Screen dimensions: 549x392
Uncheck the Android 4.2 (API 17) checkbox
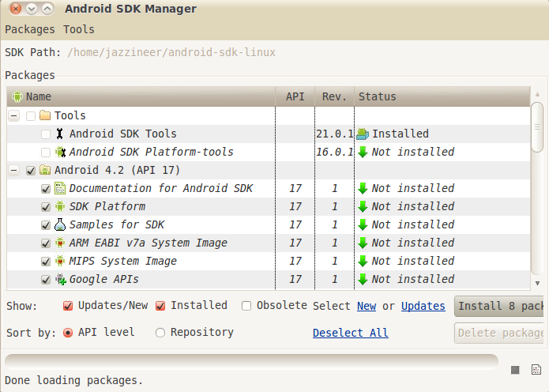click(x=31, y=171)
